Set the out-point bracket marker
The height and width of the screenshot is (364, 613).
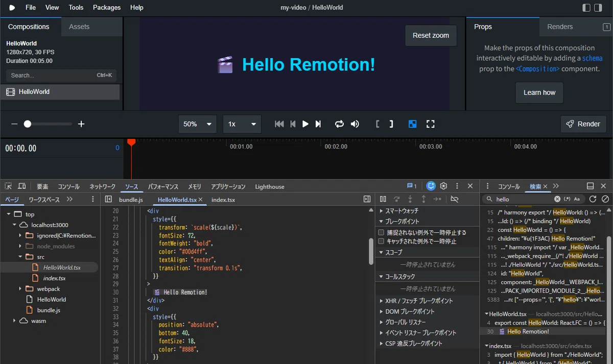(x=391, y=124)
